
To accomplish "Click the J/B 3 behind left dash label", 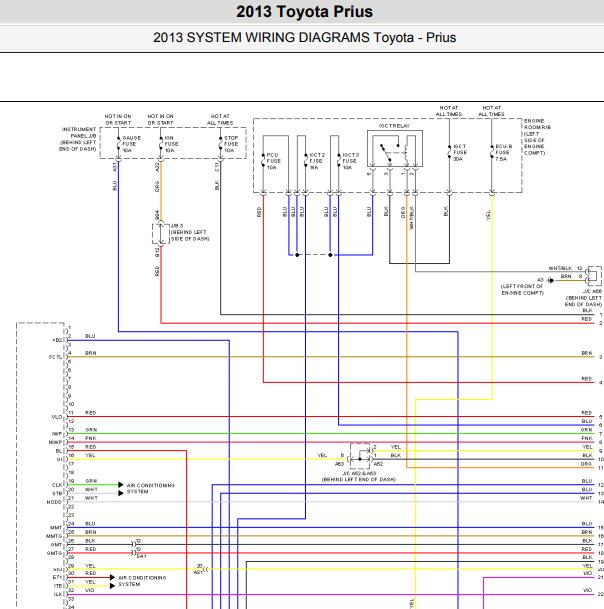I will tap(190, 232).
